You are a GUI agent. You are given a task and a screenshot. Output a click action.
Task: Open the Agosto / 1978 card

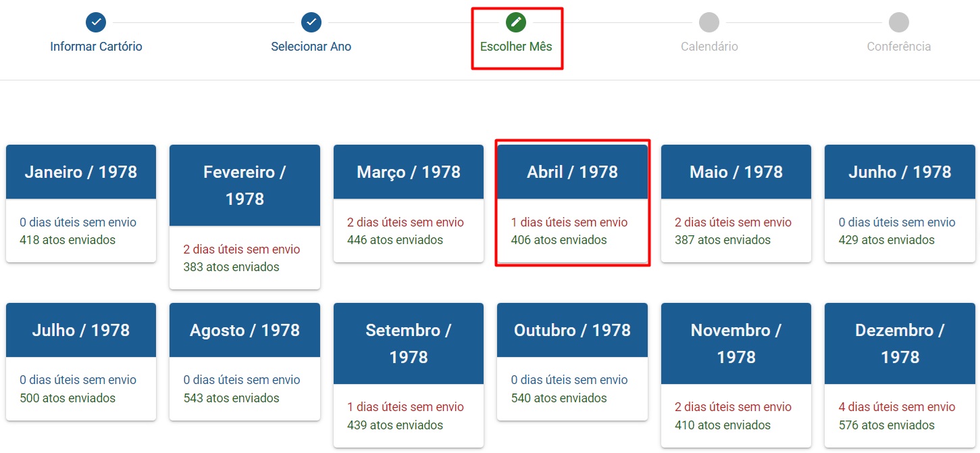pyautogui.click(x=244, y=362)
